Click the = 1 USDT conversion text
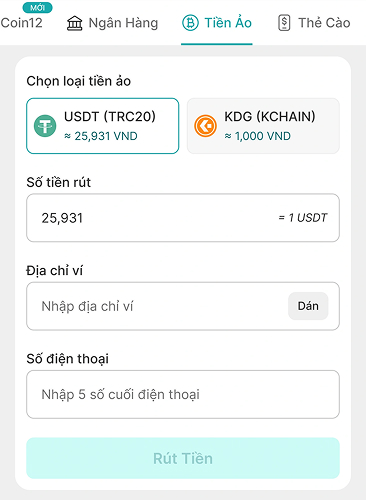The image size is (366, 500). pyautogui.click(x=303, y=218)
